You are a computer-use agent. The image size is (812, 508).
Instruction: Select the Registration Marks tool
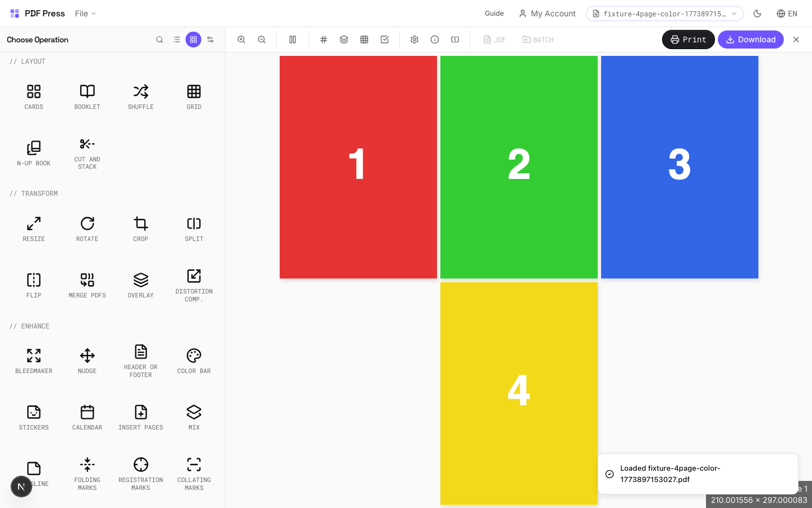tap(140, 472)
